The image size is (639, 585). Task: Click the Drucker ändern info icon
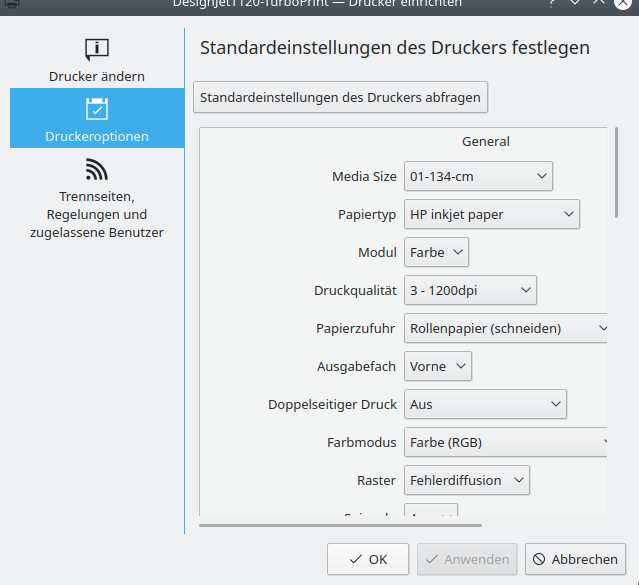pos(97,49)
